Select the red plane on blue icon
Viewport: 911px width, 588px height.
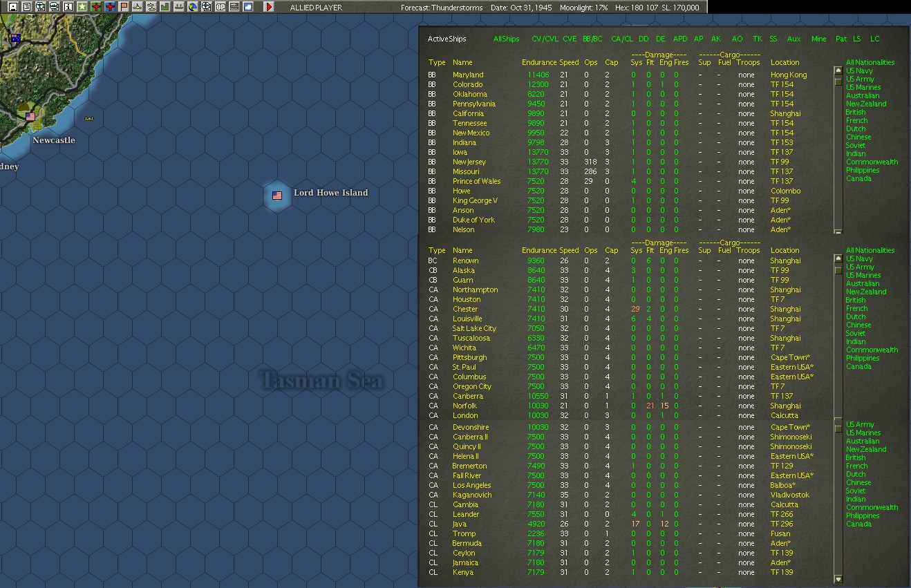click(110, 7)
